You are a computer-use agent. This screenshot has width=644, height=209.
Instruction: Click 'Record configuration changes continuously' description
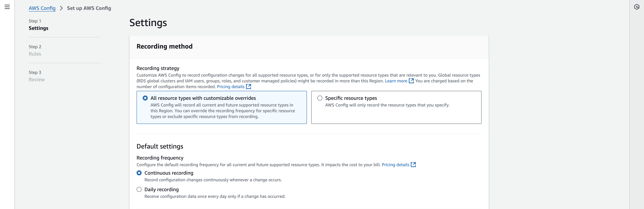(x=213, y=180)
